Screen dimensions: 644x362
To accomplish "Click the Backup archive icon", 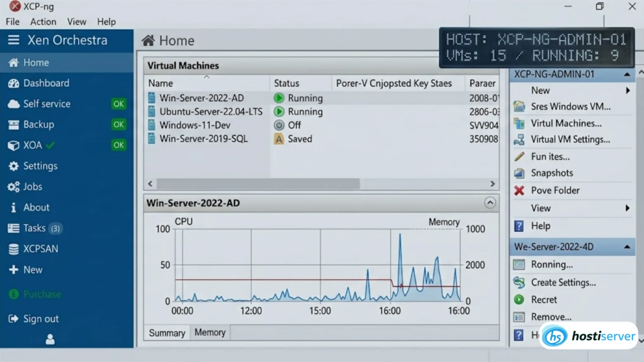I will click(x=14, y=125).
